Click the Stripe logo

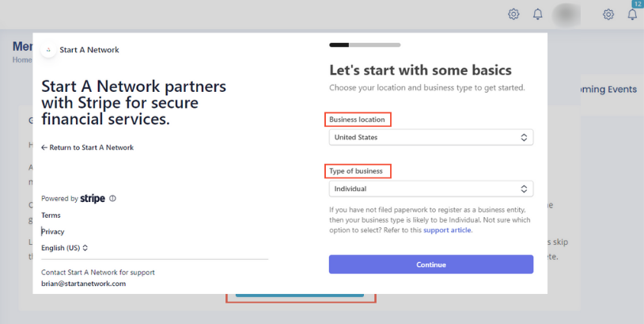click(x=93, y=199)
